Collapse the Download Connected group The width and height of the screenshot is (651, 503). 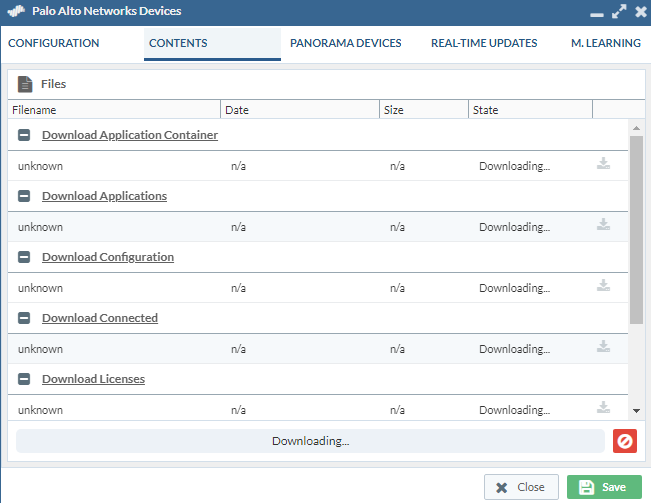point(24,318)
